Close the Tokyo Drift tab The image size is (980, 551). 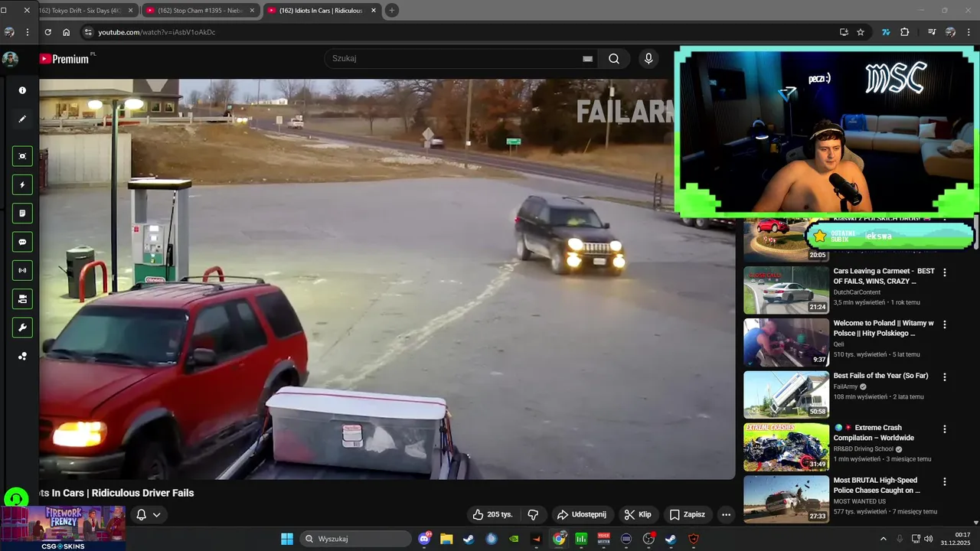tap(130, 11)
